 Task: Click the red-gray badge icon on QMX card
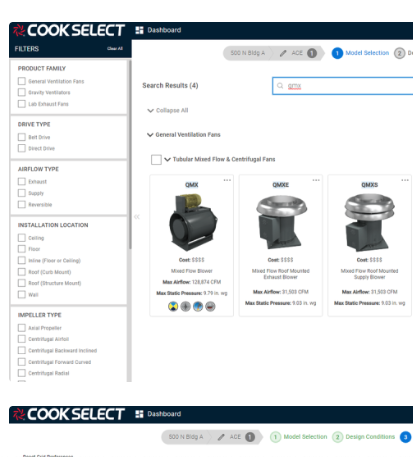pyautogui.click(x=210, y=306)
